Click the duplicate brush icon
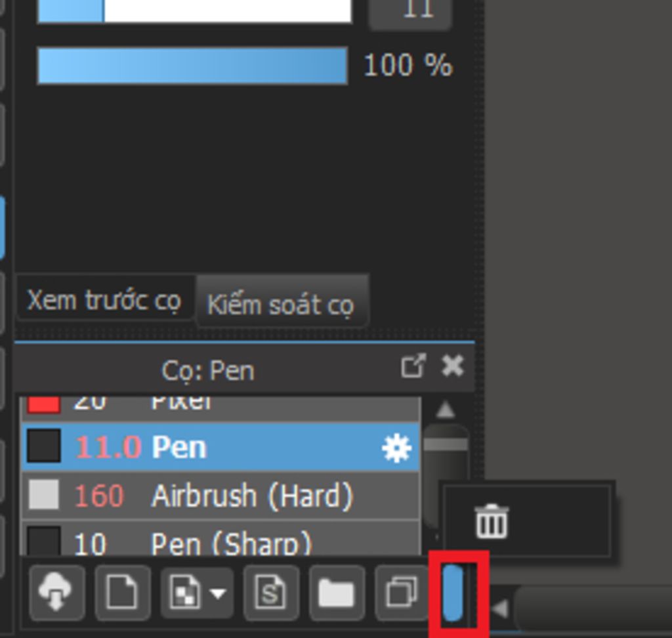This screenshot has height=638, width=672. click(x=401, y=593)
